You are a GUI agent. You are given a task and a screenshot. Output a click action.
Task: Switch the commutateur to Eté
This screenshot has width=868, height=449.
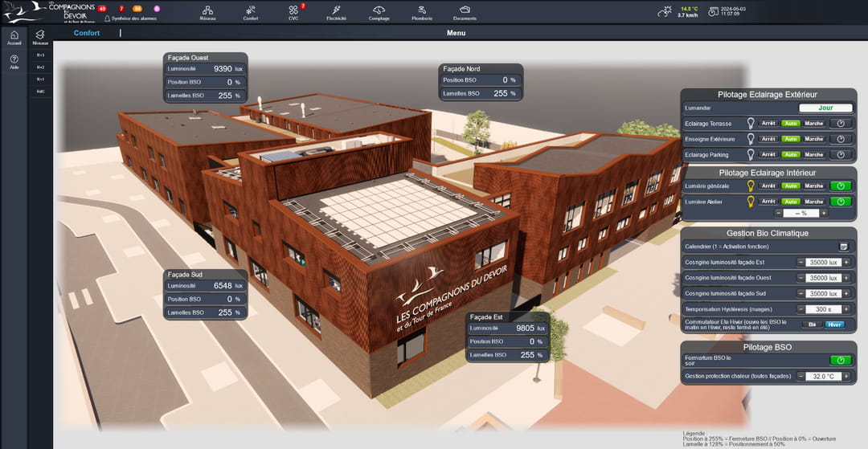(x=812, y=325)
